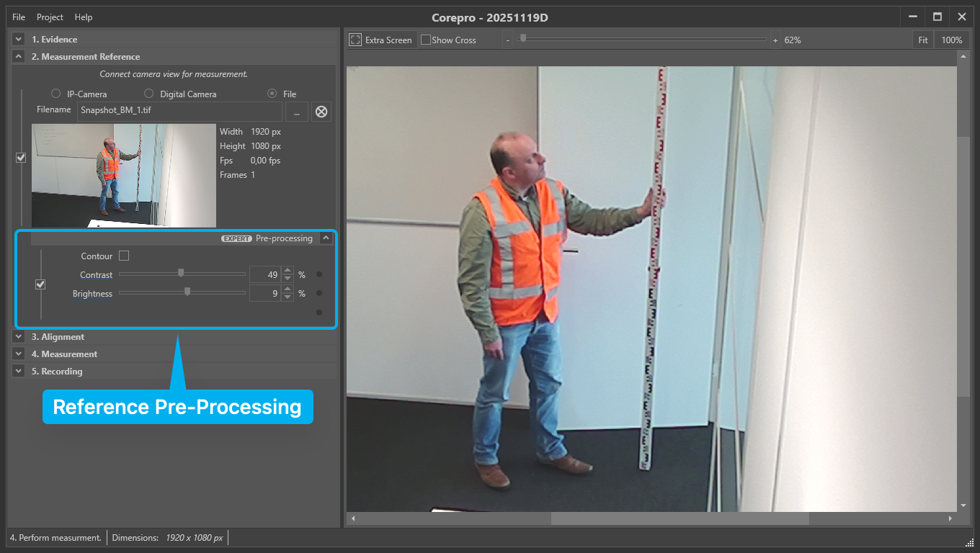
Task: Collapse the Pre-processing panel with its chevron
Action: 326,238
